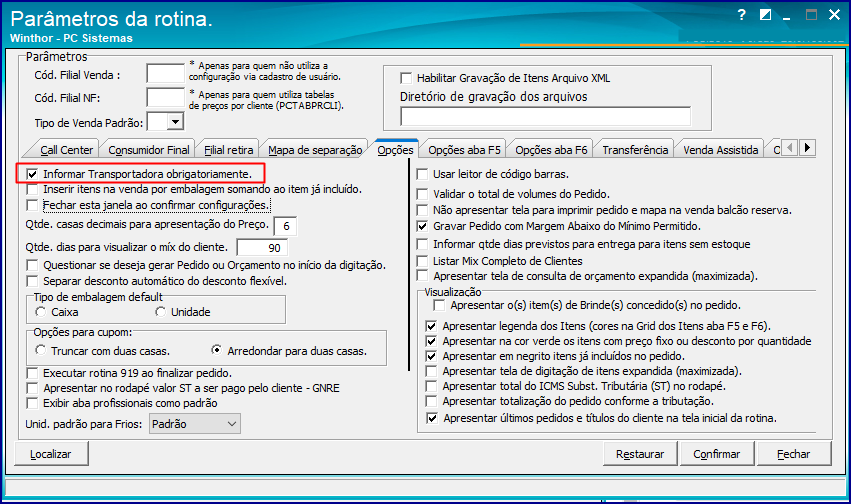
Task: Click decimal places for Preço field
Action: pos(285,226)
